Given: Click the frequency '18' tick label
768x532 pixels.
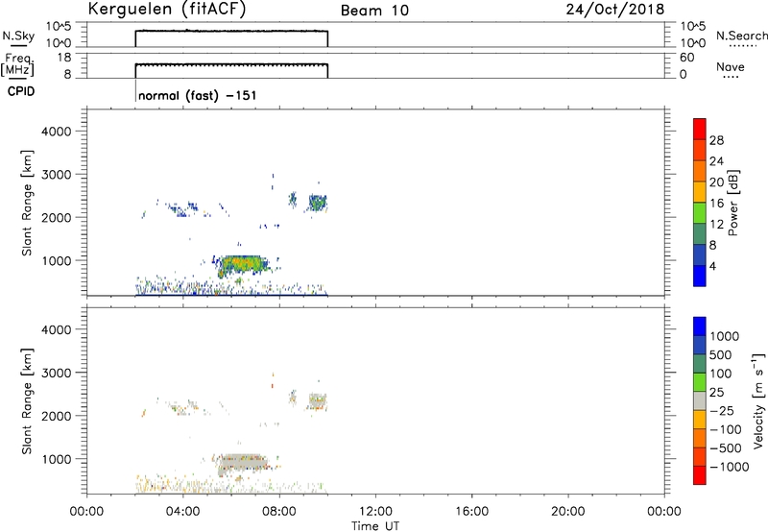Looking at the screenshot, I should [65, 58].
